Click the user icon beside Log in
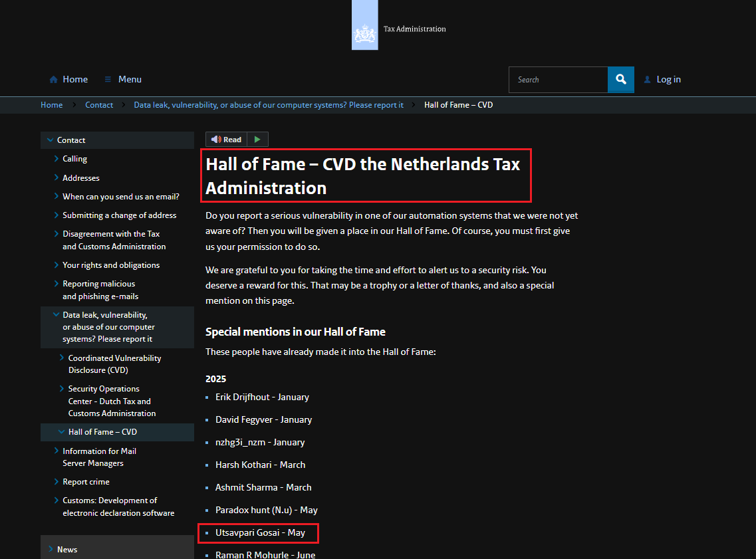756x559 pixels. 647,80
